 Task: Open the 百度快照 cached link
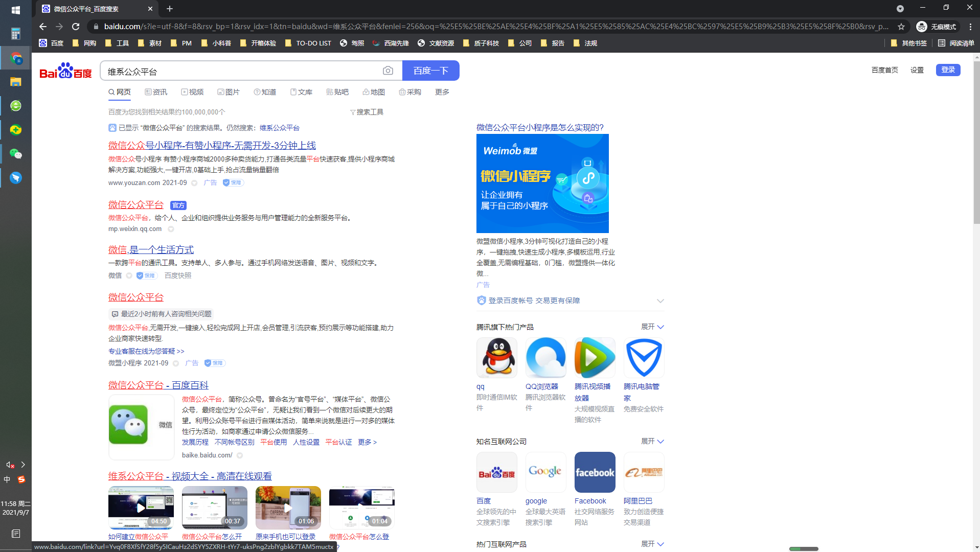click(178, 275)
